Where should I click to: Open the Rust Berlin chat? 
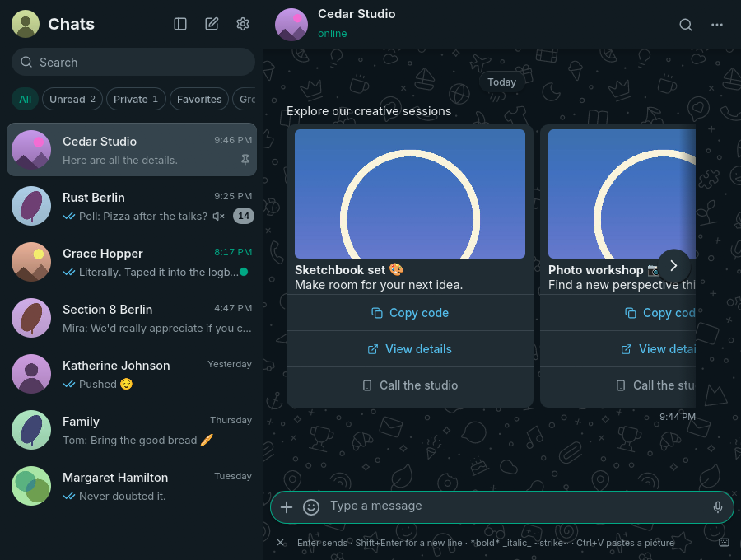(x=132, y=206)
